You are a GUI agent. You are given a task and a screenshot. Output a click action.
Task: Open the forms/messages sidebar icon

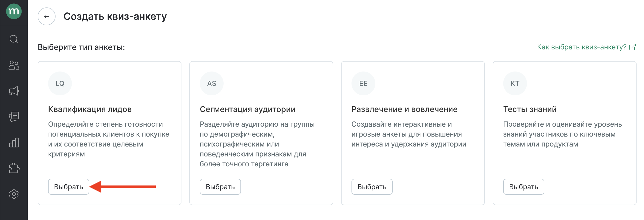pos(14,116)
